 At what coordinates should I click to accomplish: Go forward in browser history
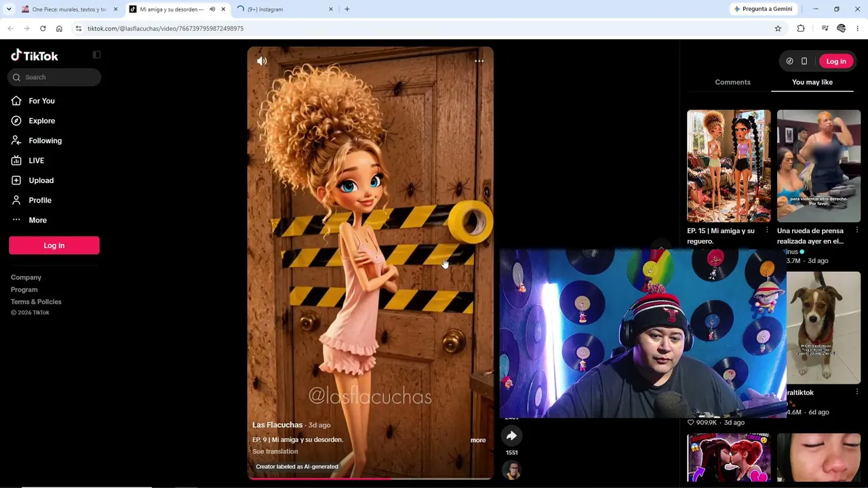26,28
